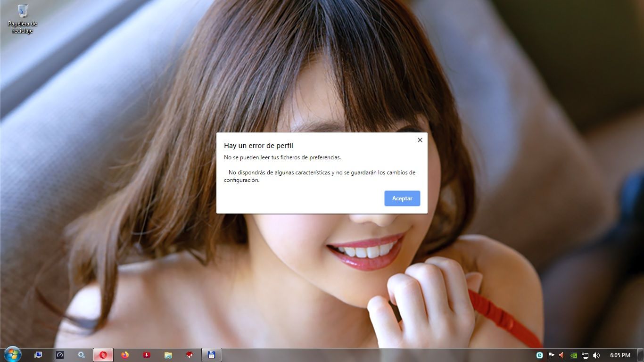Open Action Center flag tray icon
Screen dimensions: 644x362
(x=551, y=355)
